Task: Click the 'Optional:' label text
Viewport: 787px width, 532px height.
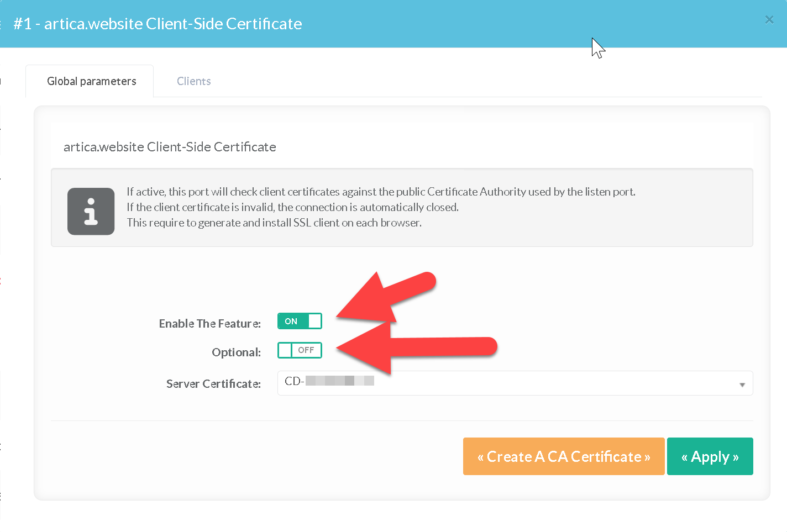Action: click(x=236, y=352)
